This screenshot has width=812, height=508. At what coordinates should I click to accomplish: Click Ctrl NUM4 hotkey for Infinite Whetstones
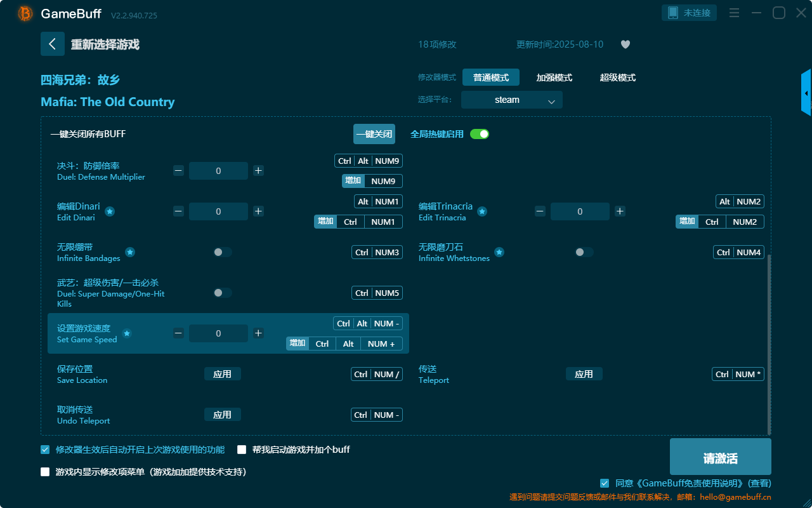click(x=739, y=252)
